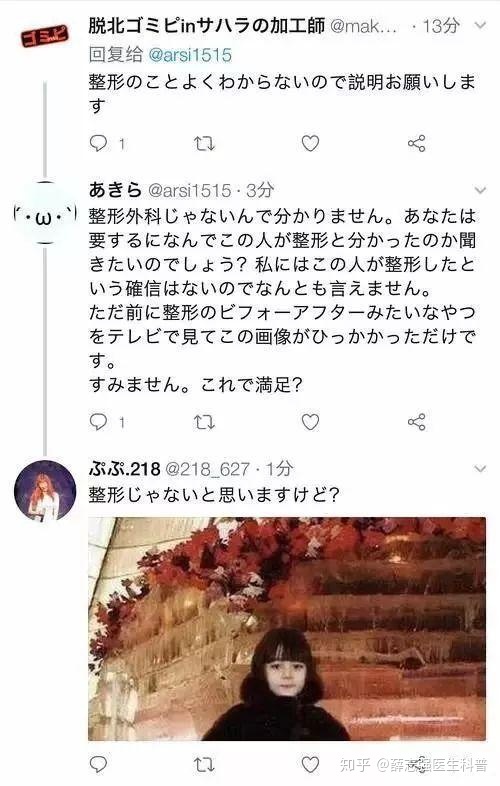Viewport: 500px width, 786px height.
Task: View ぷぷ.218's round profile avatar
Action: click(45, 491)
